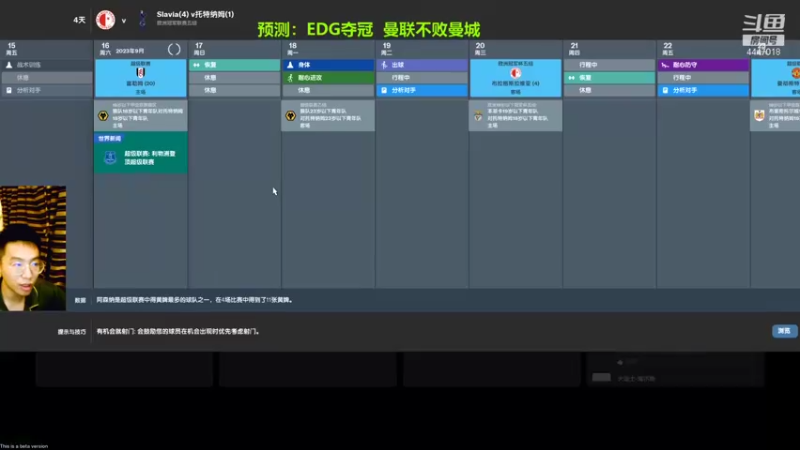800x450 pixels.
Task: Click the Wolves badge on day 16 youth fixture
Action: coord(103,116)
